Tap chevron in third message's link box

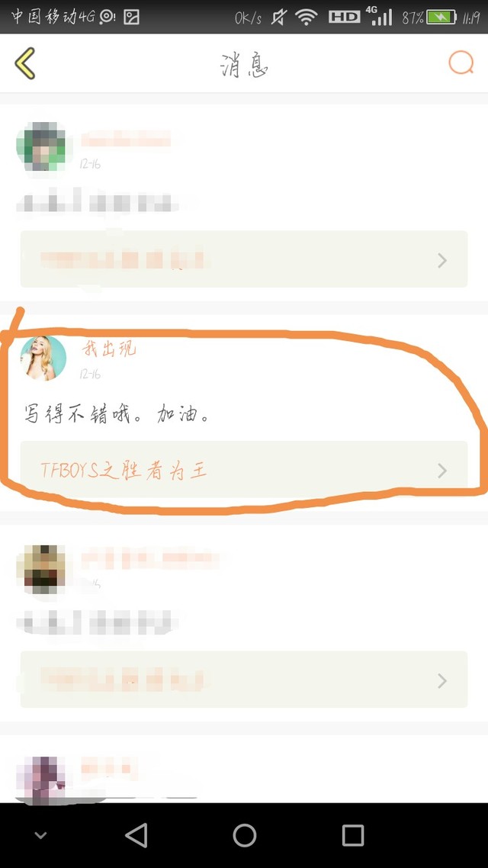pyautogui.click(x=442, y=680)
